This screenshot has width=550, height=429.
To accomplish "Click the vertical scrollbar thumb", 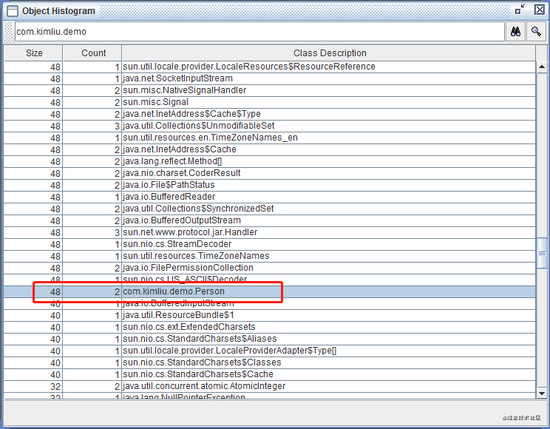I will click(x=542, y=253).
